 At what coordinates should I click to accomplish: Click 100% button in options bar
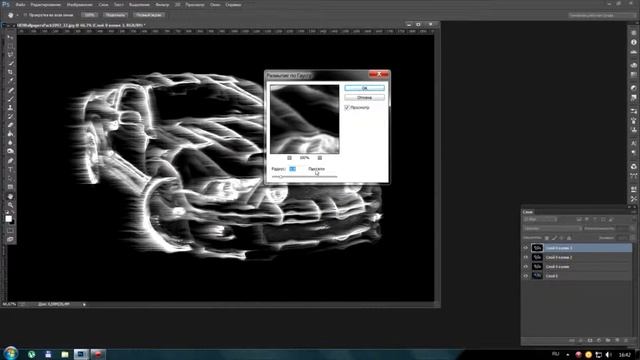tap(89, 15)
